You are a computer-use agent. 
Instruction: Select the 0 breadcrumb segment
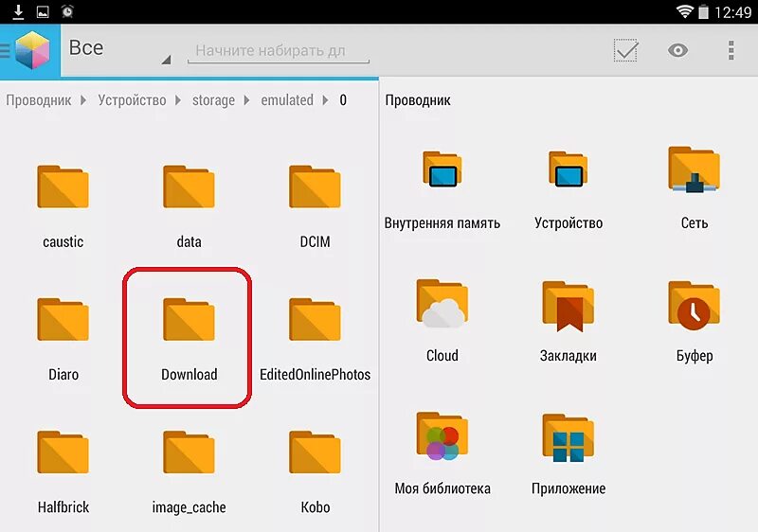tap(343, 100)
